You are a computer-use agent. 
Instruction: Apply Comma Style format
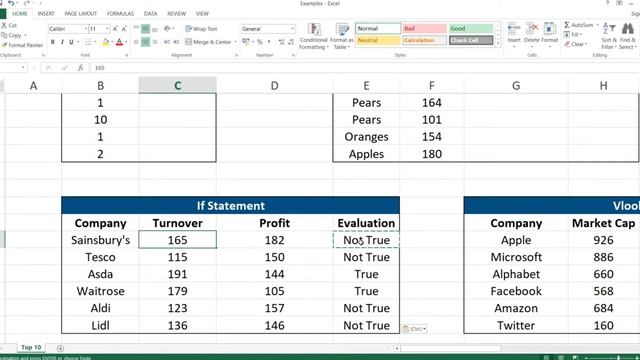[x=269, y=42]
